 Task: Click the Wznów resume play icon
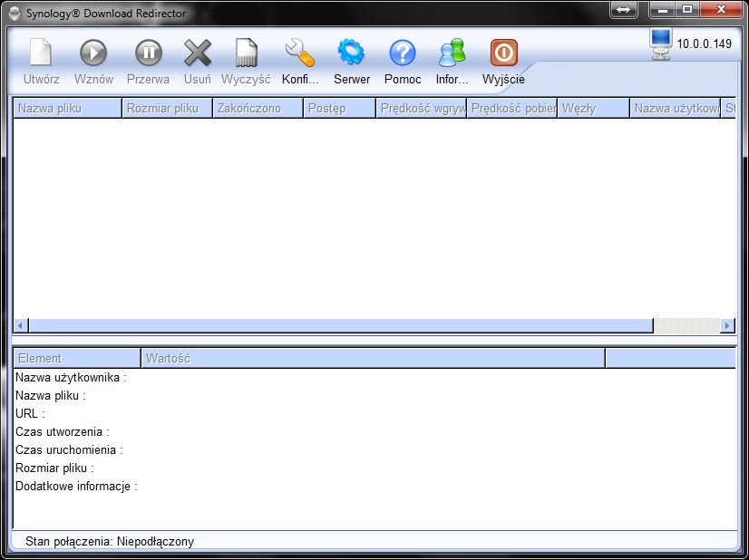93,52
